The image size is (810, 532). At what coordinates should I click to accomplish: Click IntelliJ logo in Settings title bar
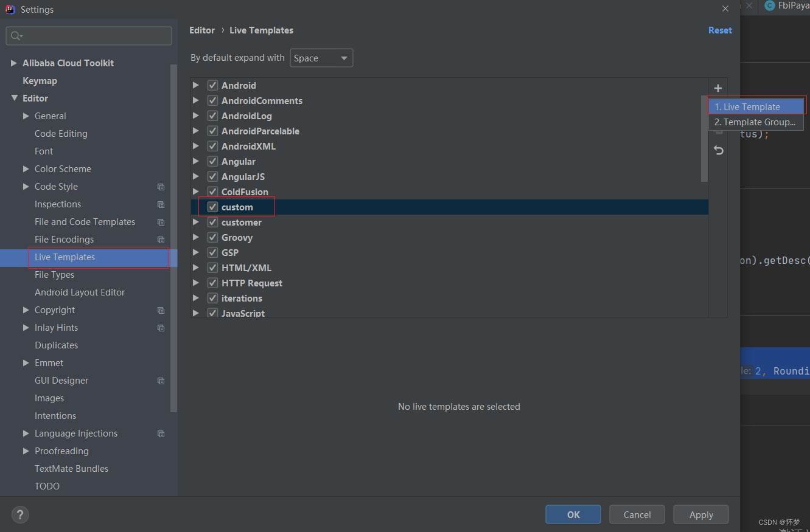10,9
